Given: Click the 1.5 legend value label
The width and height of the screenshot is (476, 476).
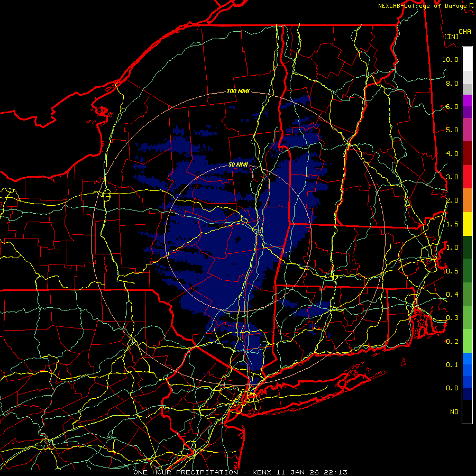Looking at the screenshot, I should [x=452, y=224].
